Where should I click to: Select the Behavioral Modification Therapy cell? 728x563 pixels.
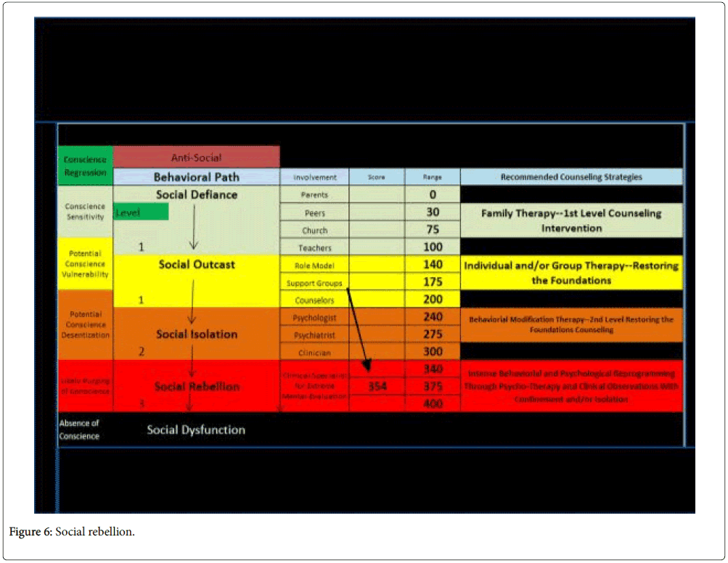pos(571,324)
